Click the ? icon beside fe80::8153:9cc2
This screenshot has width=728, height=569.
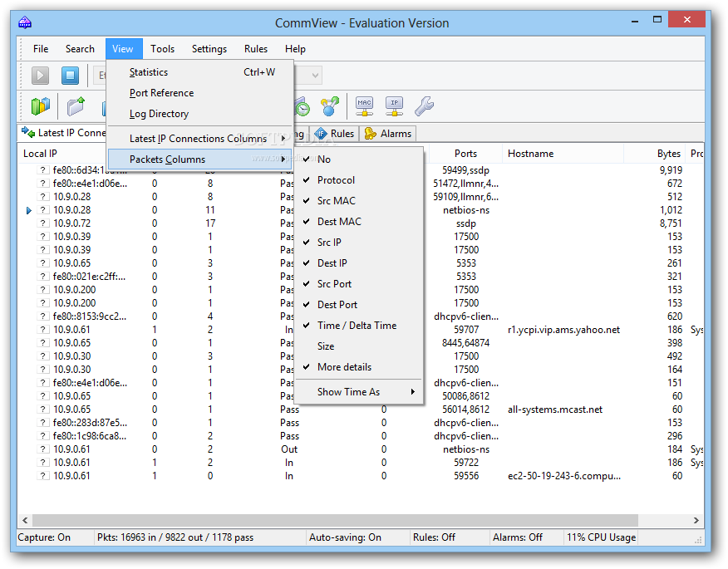click(x=42, y=316)
